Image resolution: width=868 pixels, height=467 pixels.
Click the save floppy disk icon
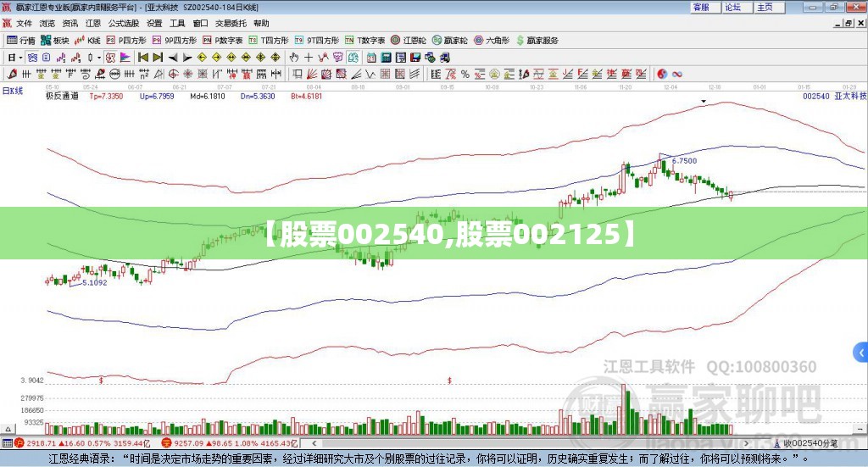415,58
